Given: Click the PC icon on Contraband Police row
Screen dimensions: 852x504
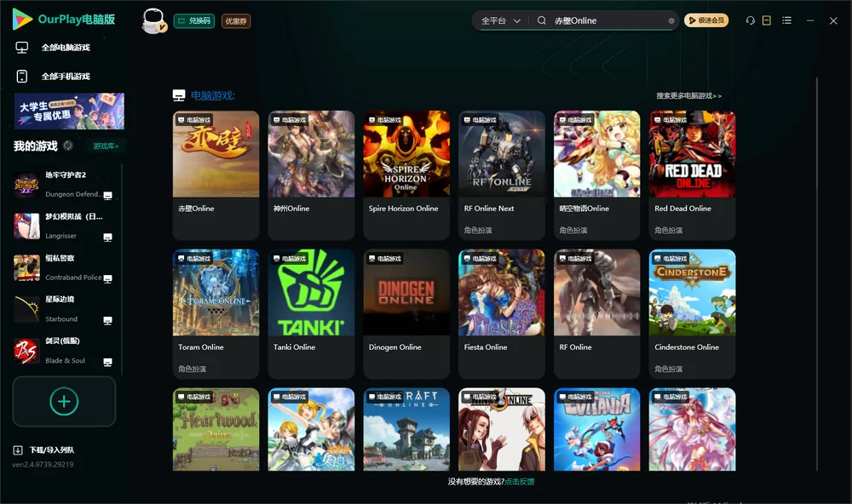Looking at the screenshot, I should (x=107, y=278).
